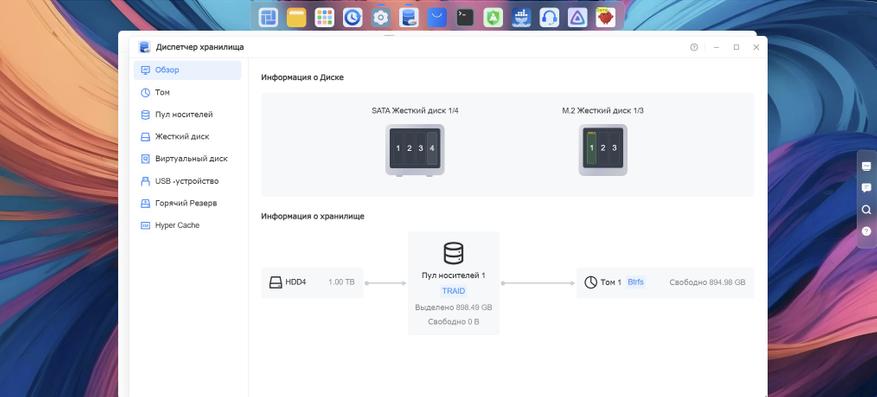877x397 pixels.
Task: Click M.2 bay slot 3
Action: (x=614, y=148)
